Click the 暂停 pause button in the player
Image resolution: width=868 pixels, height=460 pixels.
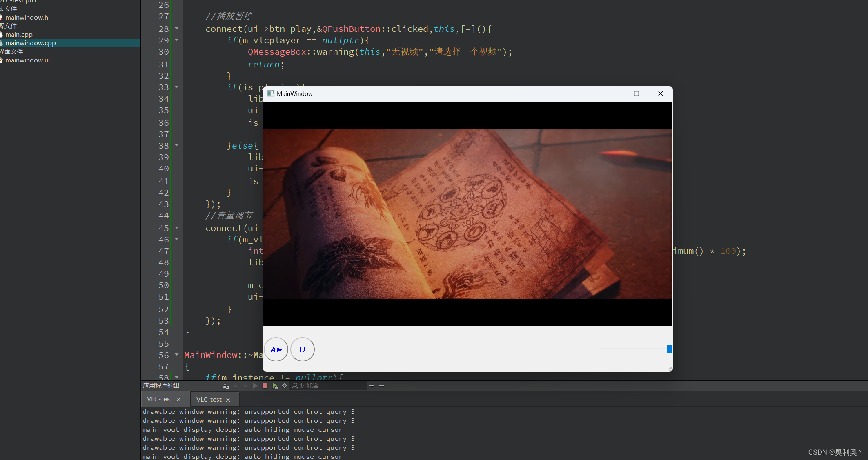(276, 349)
